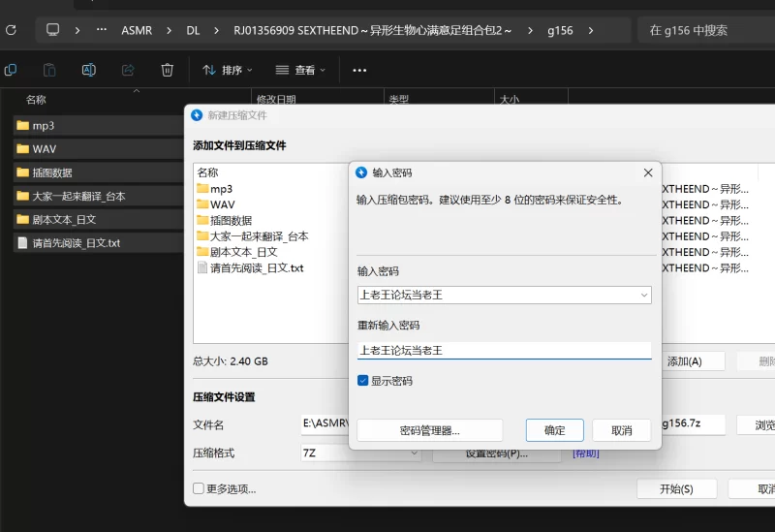775x532 pixels.
Task: Open the three-dot more options menu
Action: coord(359,70)
